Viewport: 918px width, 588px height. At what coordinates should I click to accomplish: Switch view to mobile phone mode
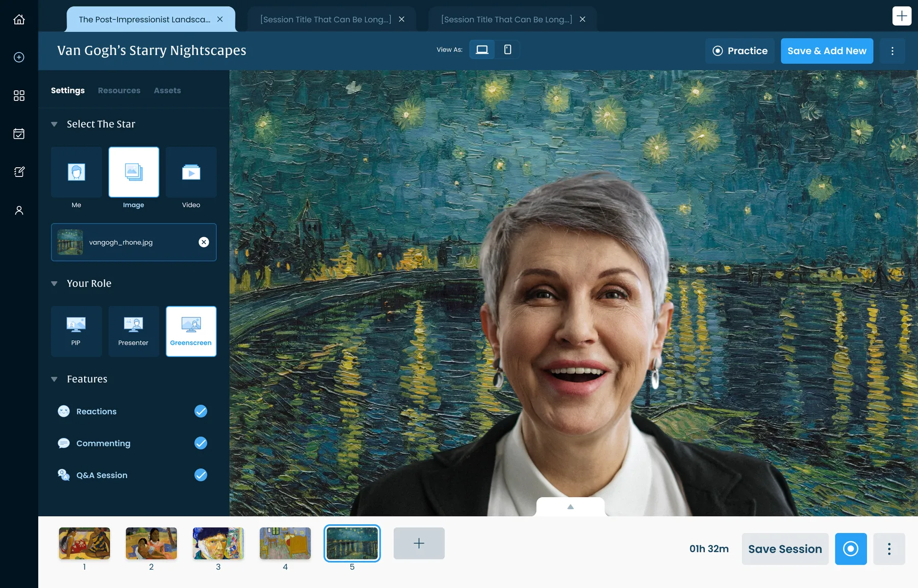pos(507,49)
